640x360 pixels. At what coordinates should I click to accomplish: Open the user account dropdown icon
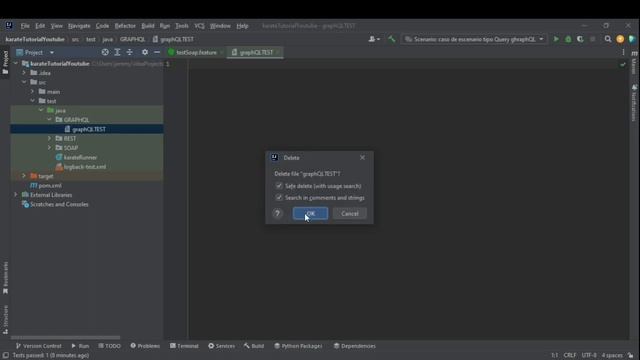click(x=374, y=39)
